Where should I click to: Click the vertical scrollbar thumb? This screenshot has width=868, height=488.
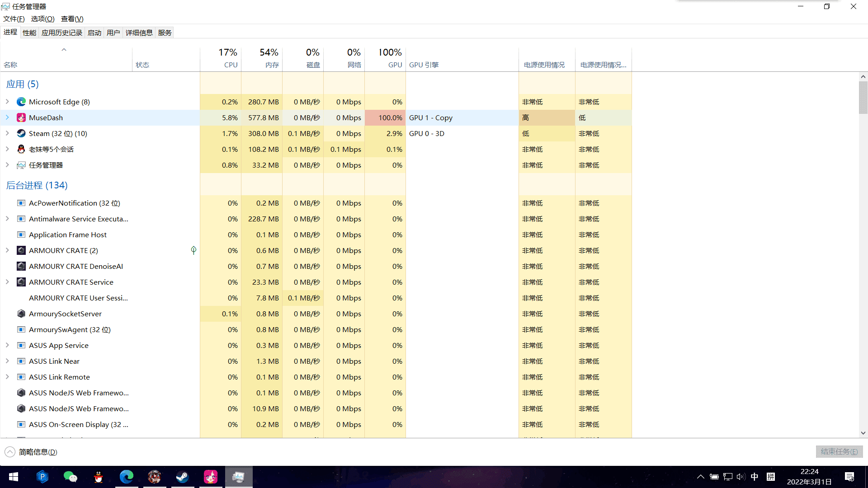[863, 98]
